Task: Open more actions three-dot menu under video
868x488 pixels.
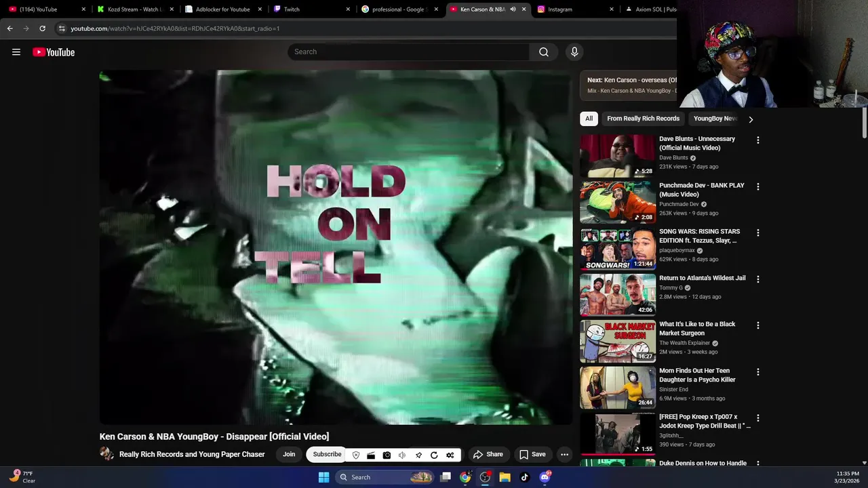Action: [564, 454]
